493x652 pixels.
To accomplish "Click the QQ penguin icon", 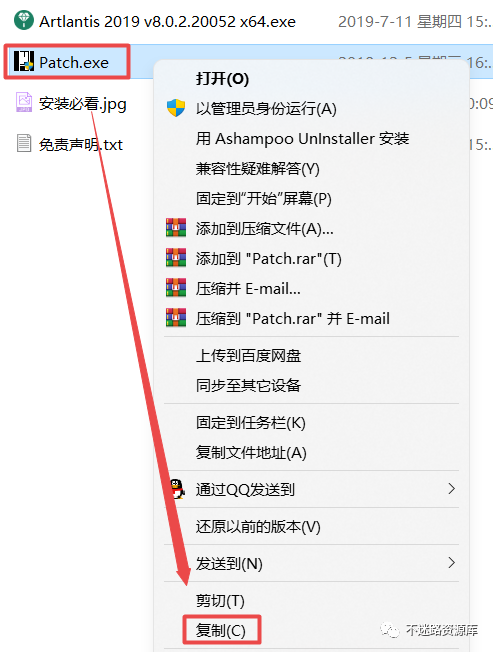I will coord(177,489).
